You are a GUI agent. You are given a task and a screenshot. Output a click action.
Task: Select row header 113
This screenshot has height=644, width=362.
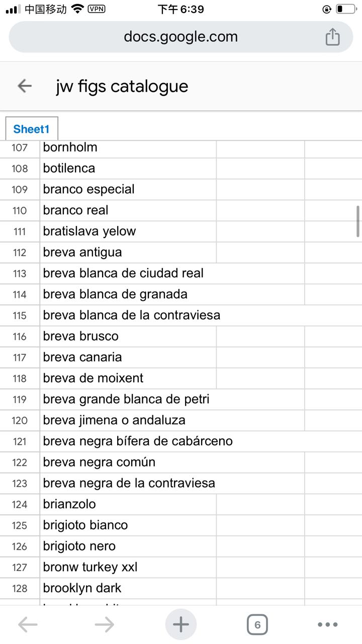click(x=20, y=273)
